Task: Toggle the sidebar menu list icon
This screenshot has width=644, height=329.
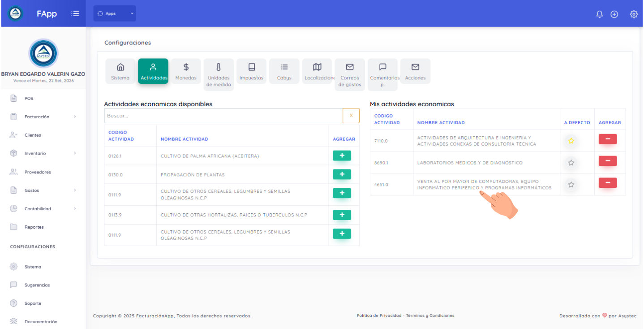Action: tap(75, 13)
